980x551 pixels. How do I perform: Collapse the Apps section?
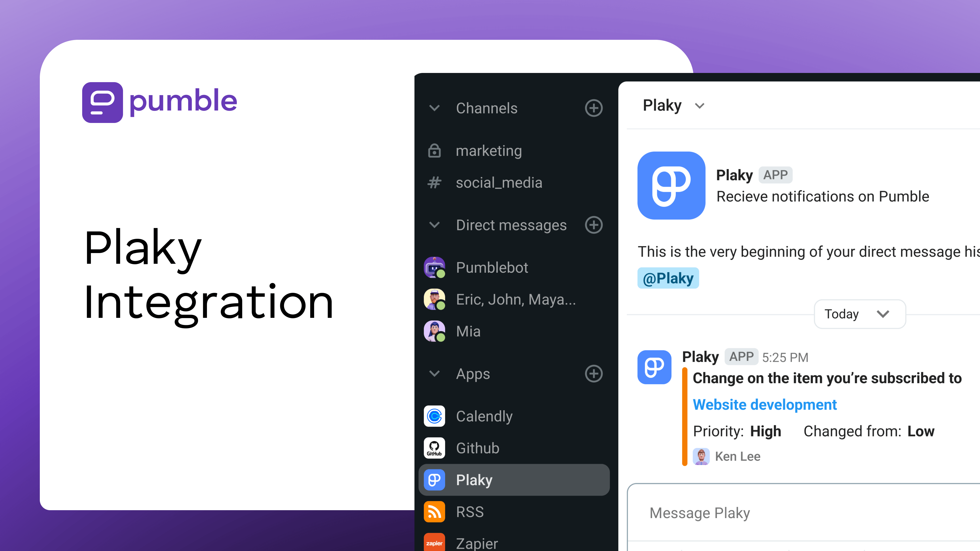pyautogui.click(x=434, y=373)
